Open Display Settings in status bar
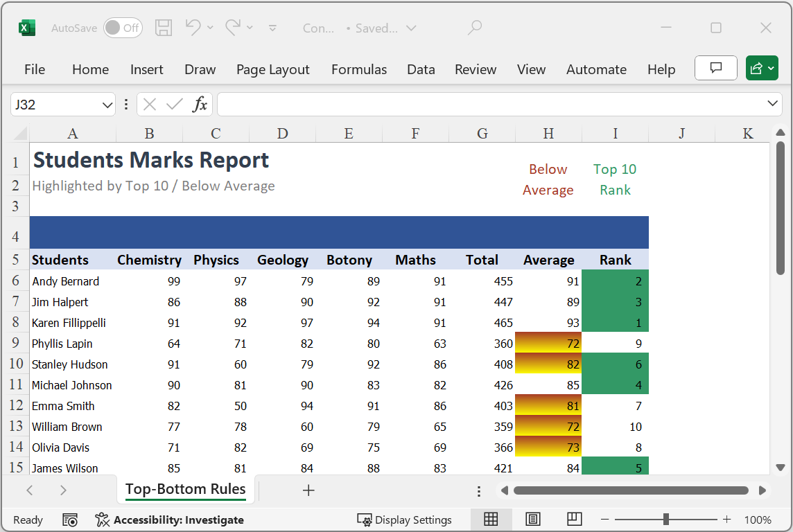Screen dimensions: 793x532 (x=405, y=520)
